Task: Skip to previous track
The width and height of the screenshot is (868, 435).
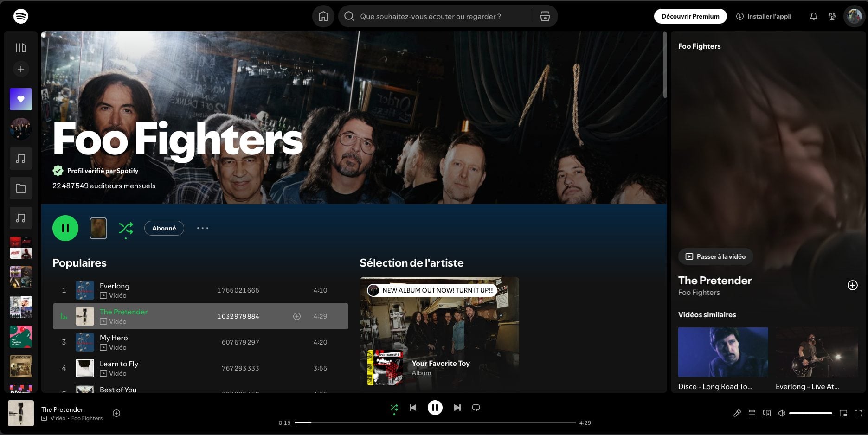Action: tap(413, 408)
